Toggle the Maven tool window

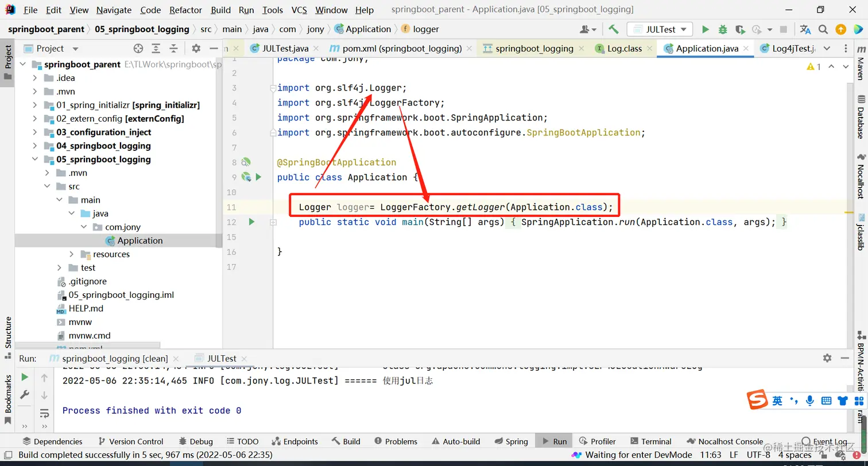coord(861,64)
